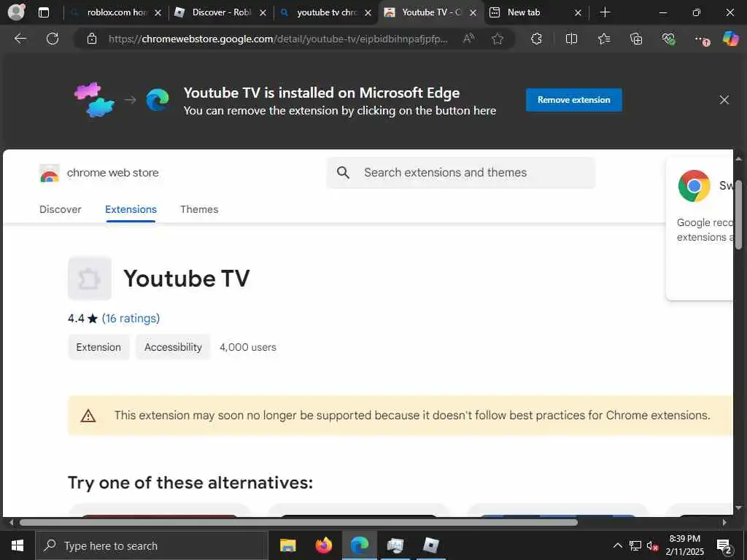
Task: Open the 16 ratings link
Action: point(131,318)
